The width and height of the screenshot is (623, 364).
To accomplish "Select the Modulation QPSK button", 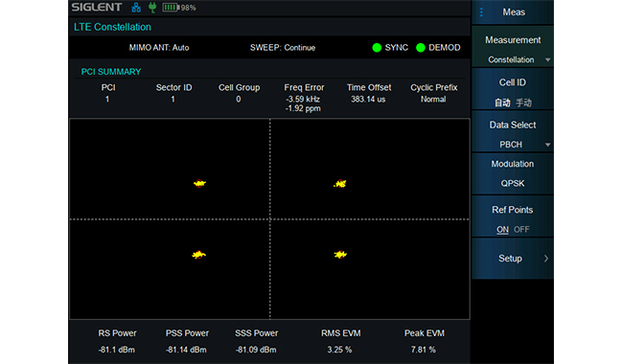I will [x=513, y=173].
